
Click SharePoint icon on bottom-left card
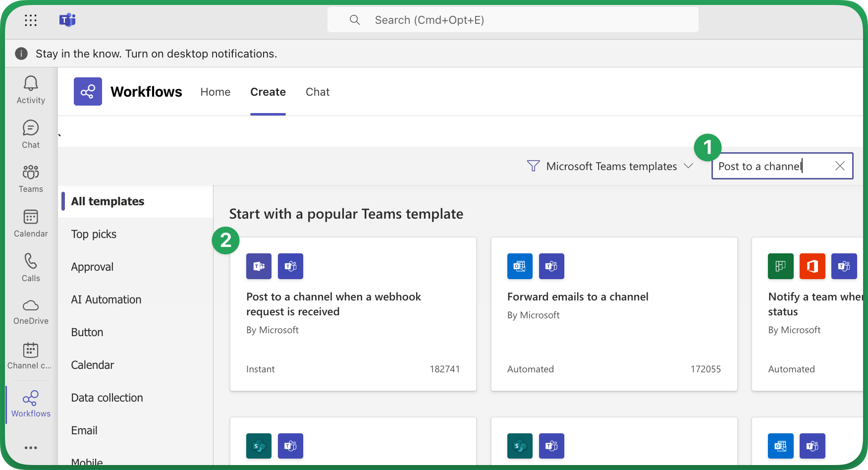(259, 446)
